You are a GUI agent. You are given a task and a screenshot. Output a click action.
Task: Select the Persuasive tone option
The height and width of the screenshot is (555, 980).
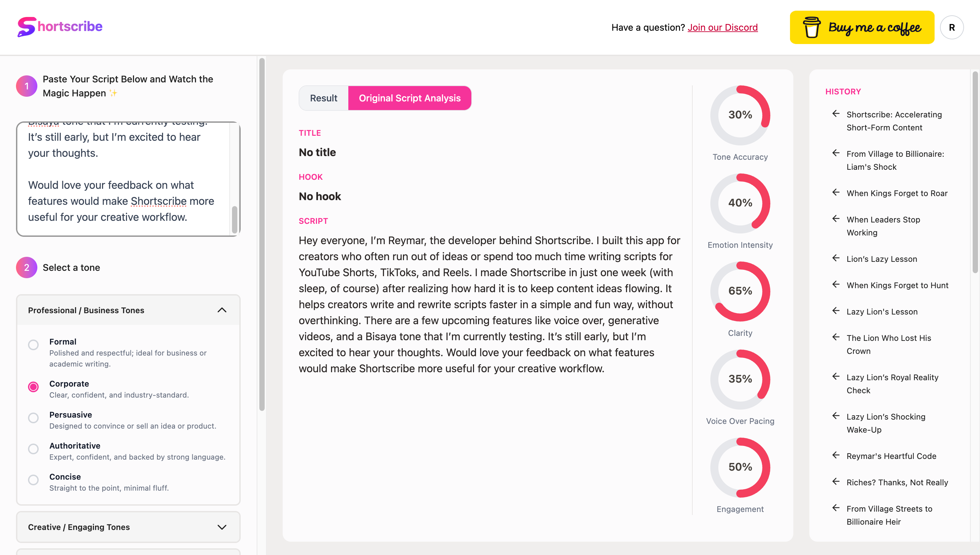tap(34, 418)
